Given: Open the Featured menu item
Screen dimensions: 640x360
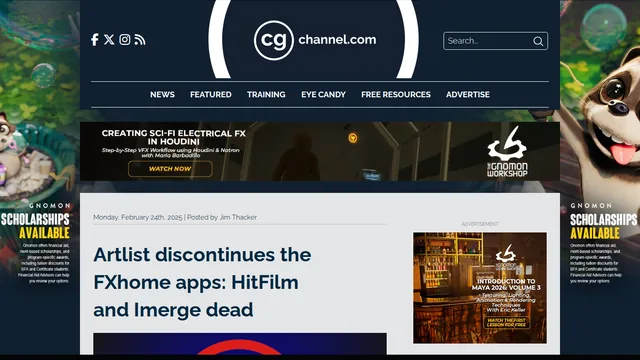Looking at the screenshot, I should (x=211, y=95).
